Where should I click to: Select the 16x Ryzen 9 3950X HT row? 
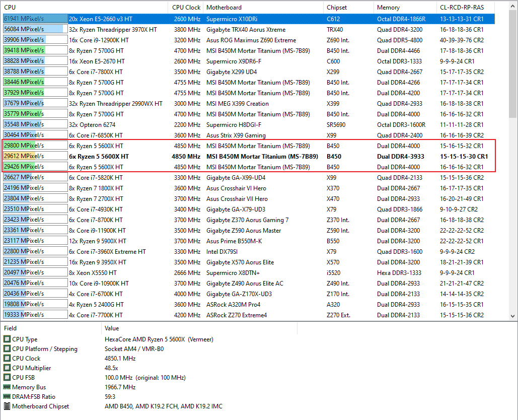pos(249,262)
